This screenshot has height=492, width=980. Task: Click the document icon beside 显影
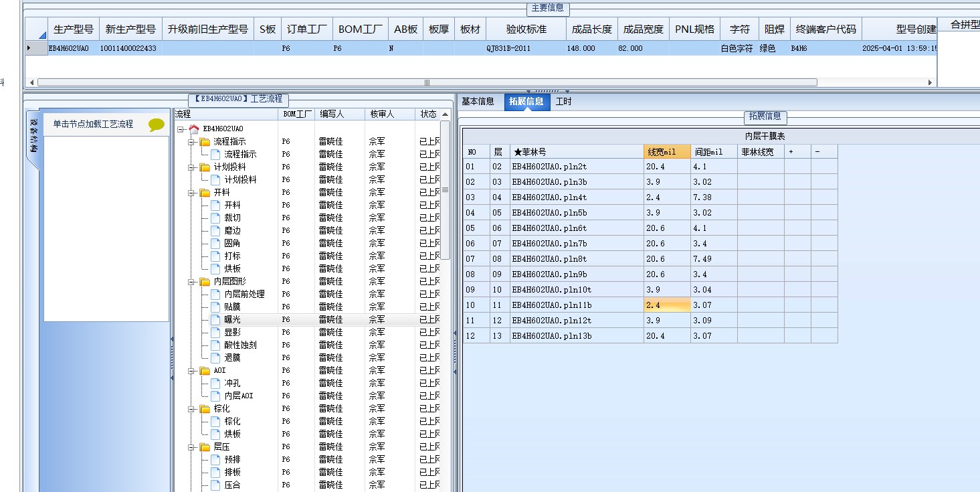click(x=215, y=333)
